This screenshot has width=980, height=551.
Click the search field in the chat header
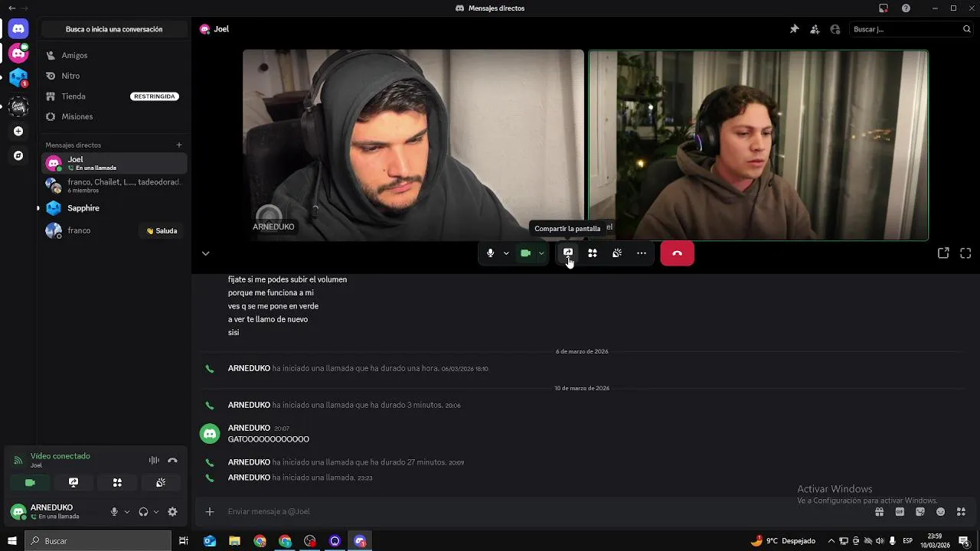tap(910, 29)
